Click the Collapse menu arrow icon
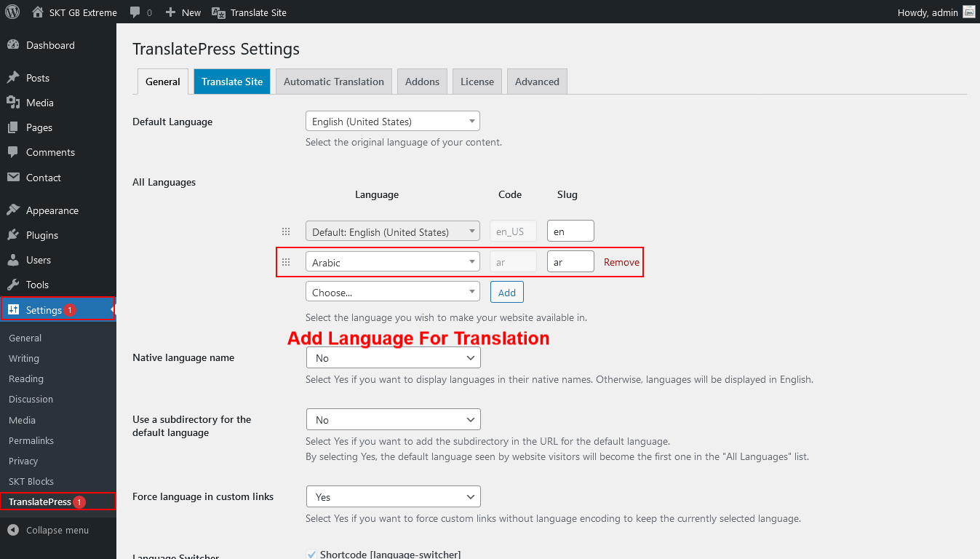Viewport: 980px width, 559px height. click(x=13, y=530)
